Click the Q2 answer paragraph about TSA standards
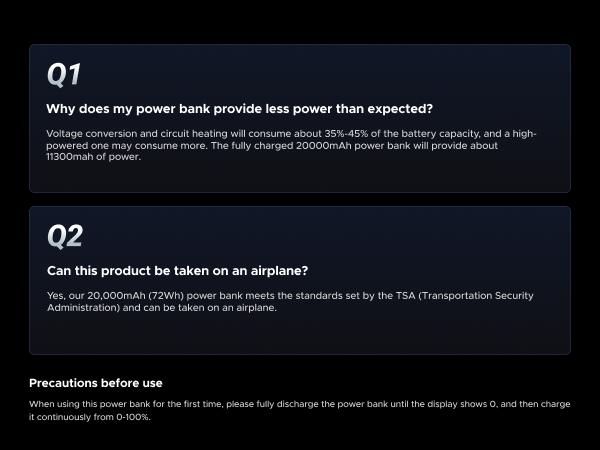Image resolution: width=600 pixels, height=450 pixels. coord(290,301)
